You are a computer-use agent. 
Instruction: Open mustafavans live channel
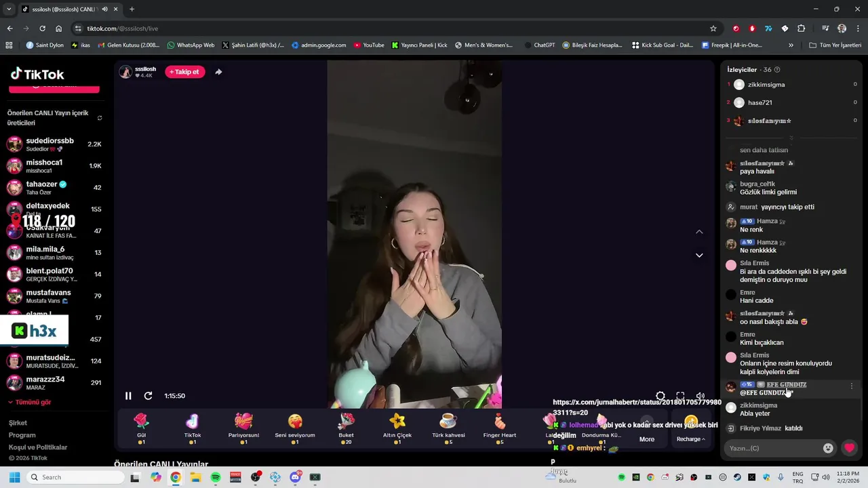point(54,296)
